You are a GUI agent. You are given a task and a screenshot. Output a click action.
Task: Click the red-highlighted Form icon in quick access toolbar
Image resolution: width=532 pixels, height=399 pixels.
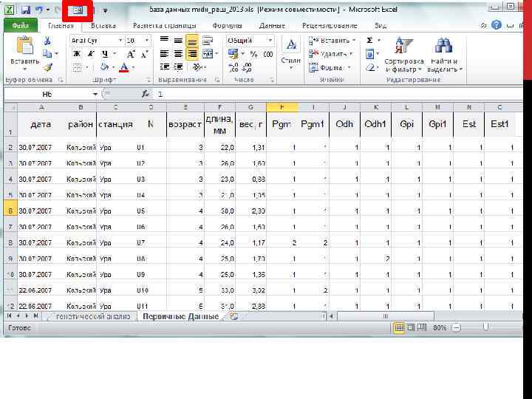(78, 11)
